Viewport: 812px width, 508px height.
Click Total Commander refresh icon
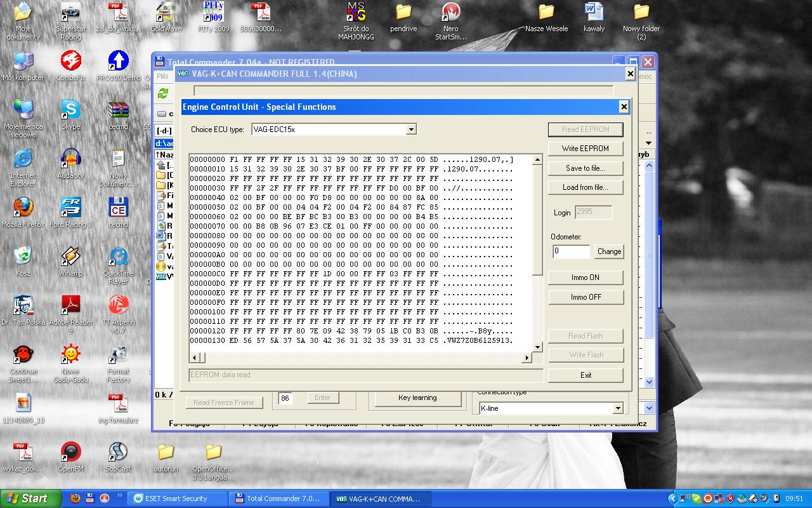coord(163,93)
